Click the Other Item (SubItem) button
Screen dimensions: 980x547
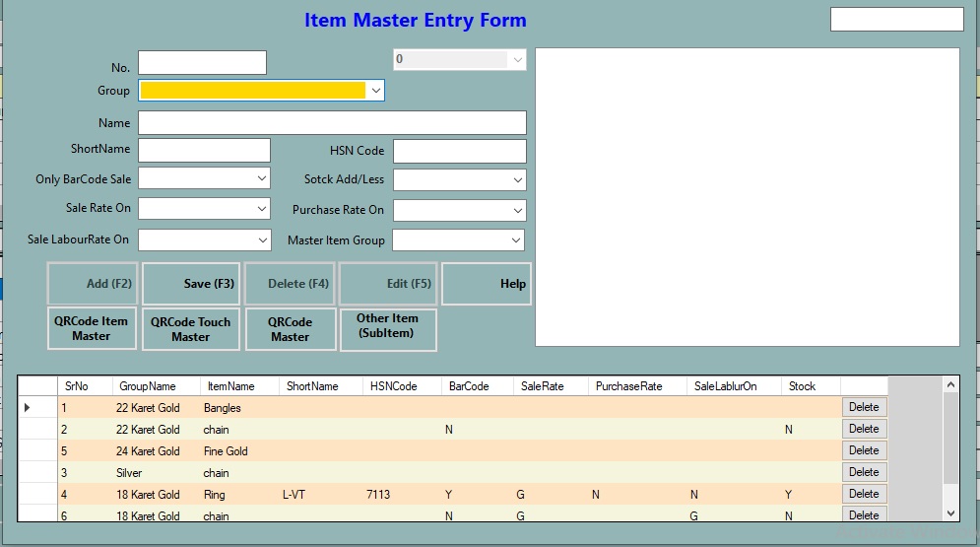(387, 326)
